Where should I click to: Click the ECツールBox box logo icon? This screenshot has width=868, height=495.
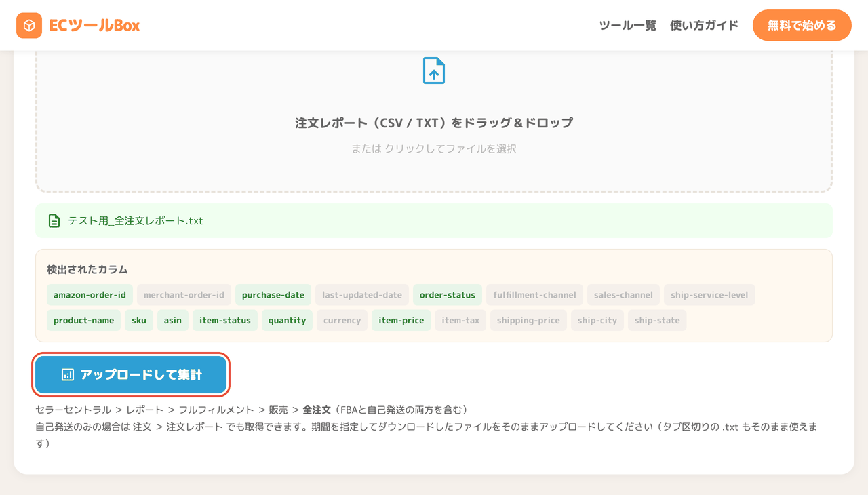pyautogui.click(x=29, y=26)
